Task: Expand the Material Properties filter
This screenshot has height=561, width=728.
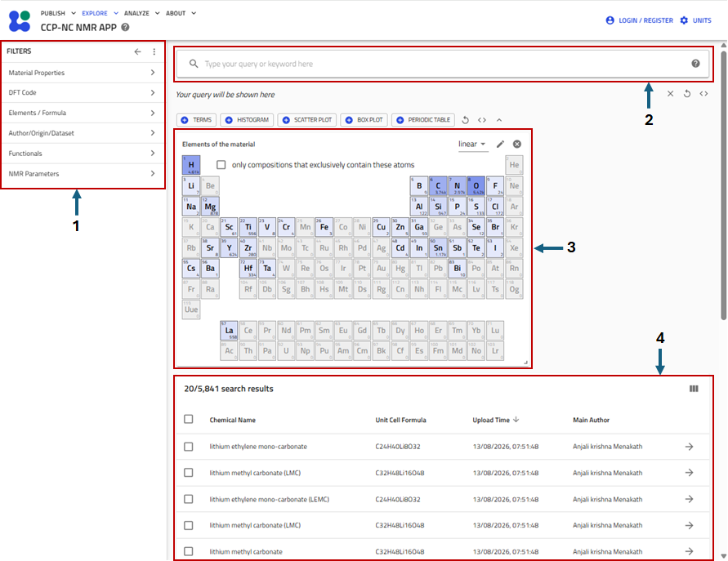Action: tap(83, 73)
